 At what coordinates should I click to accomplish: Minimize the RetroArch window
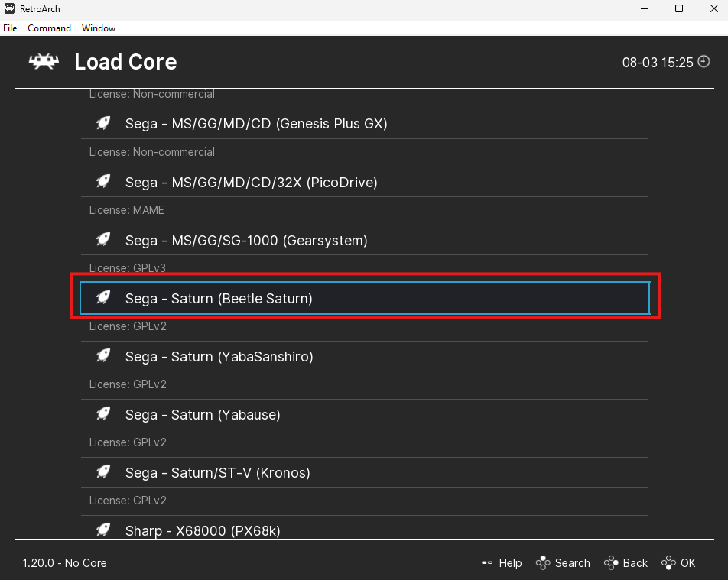[645, 9]
